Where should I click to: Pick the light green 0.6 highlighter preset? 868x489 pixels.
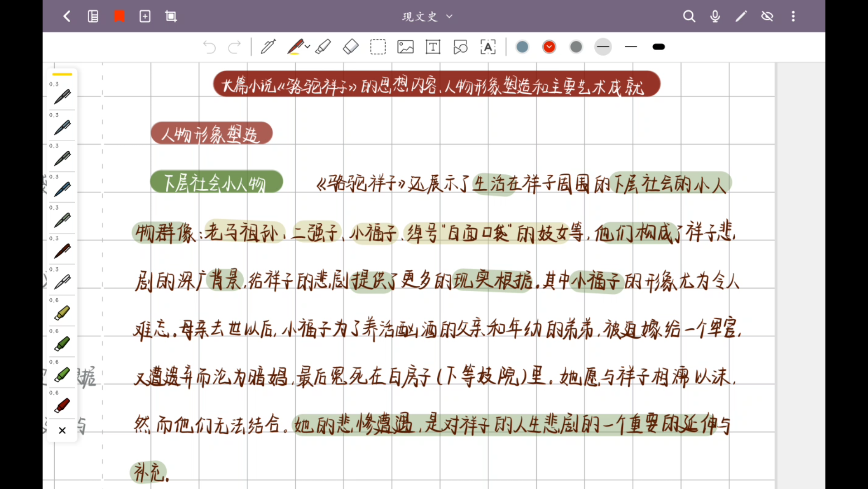pos(62,374)
